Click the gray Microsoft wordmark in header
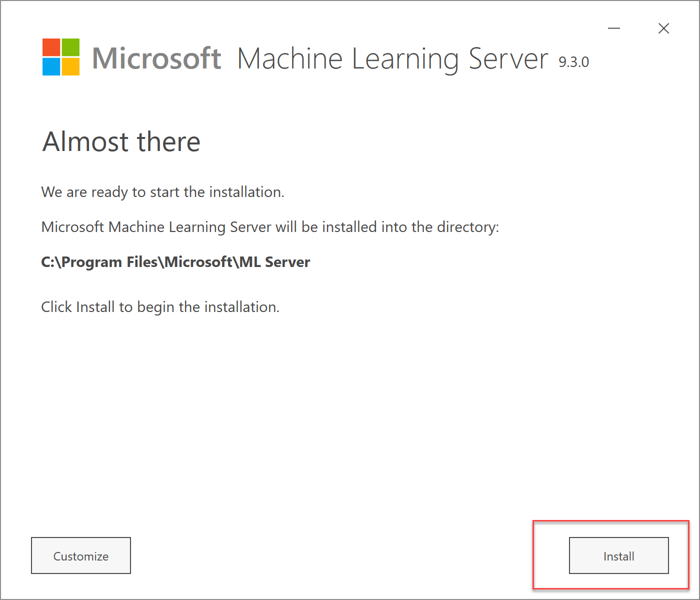 156,58
